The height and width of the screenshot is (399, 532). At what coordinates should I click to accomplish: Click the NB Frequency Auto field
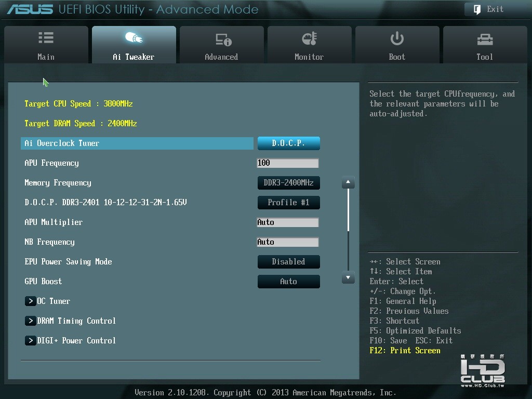coord(288,242)
